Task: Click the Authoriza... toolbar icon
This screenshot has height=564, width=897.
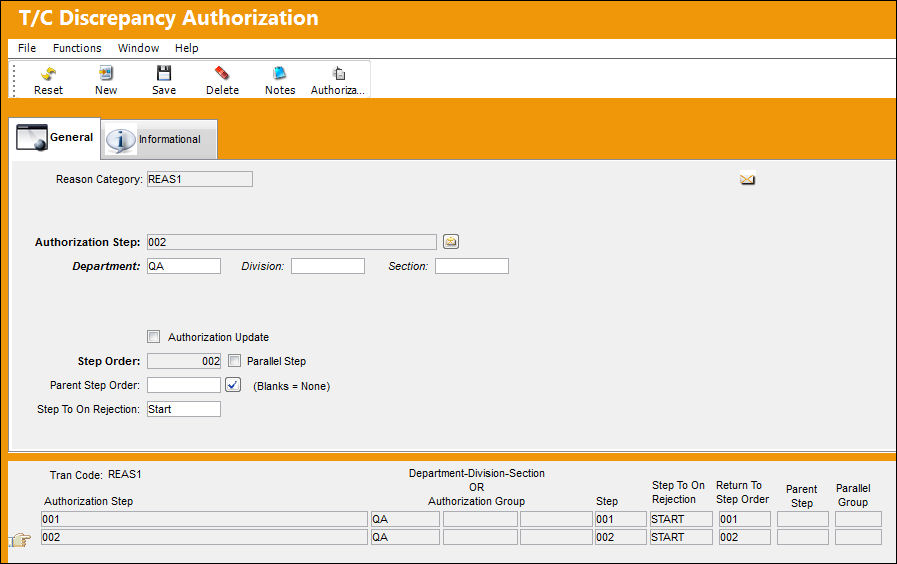Action: pyautogui.click(x=339, y=73)
